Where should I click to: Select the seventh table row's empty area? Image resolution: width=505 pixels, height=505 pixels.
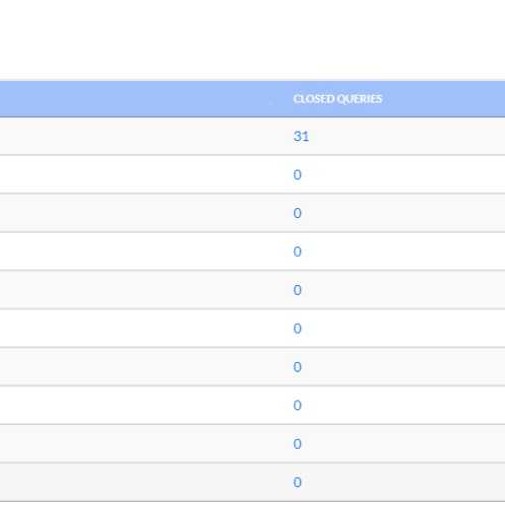click(x=252, y=367)
